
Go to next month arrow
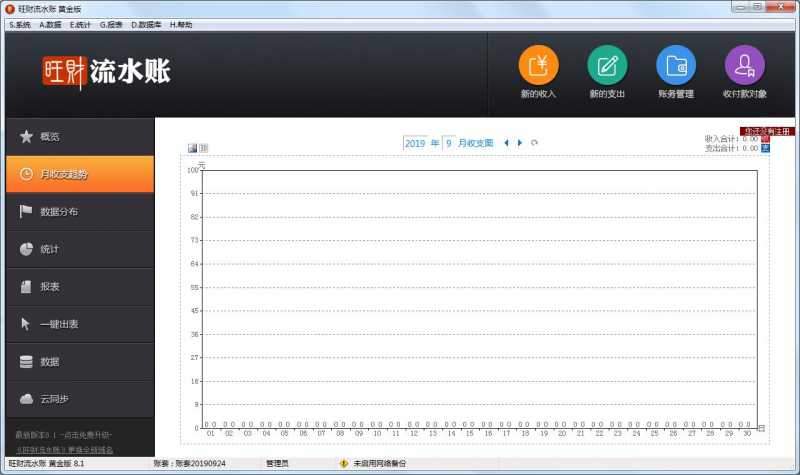520,143
